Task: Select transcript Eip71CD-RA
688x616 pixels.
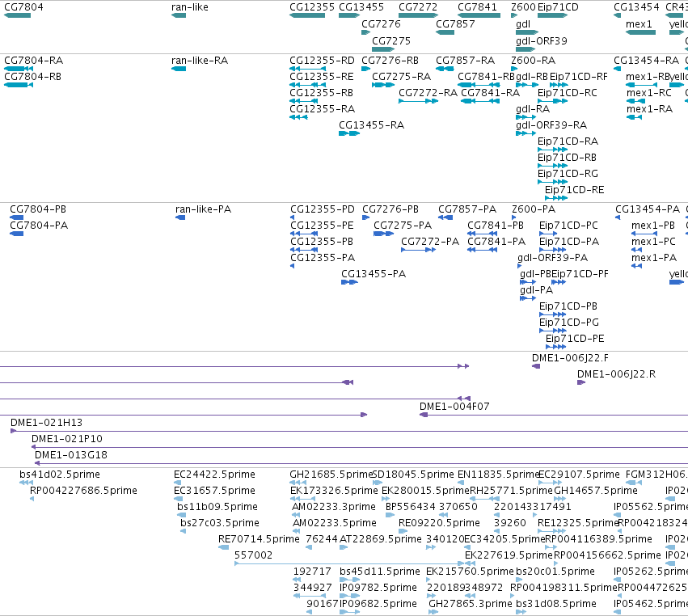Action: point(568,141)
